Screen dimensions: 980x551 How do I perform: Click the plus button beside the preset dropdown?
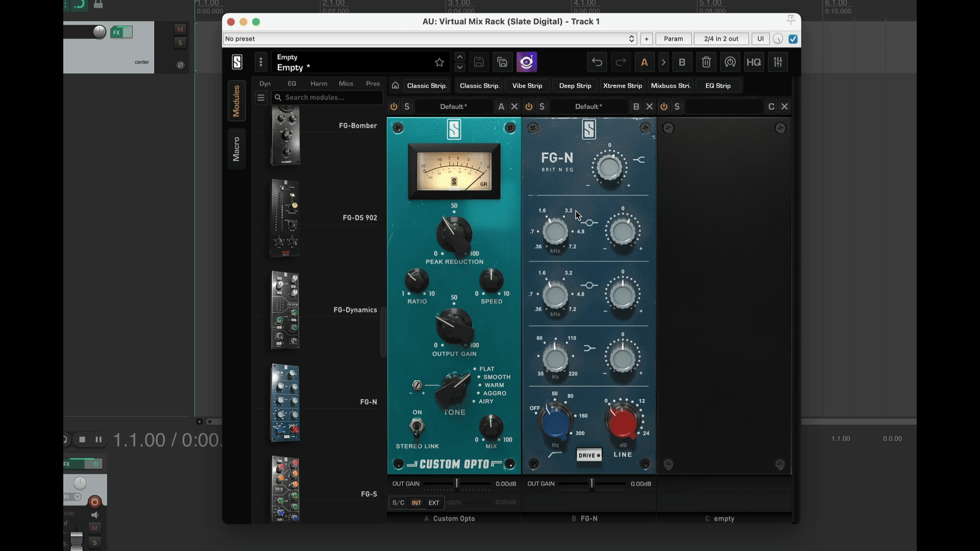point(647,39)
